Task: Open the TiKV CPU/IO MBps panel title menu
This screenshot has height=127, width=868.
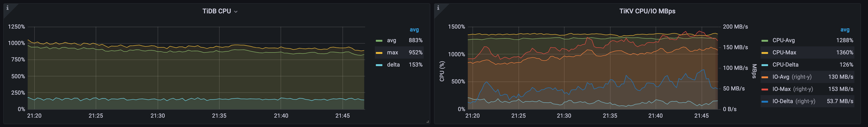Action: 647,11
